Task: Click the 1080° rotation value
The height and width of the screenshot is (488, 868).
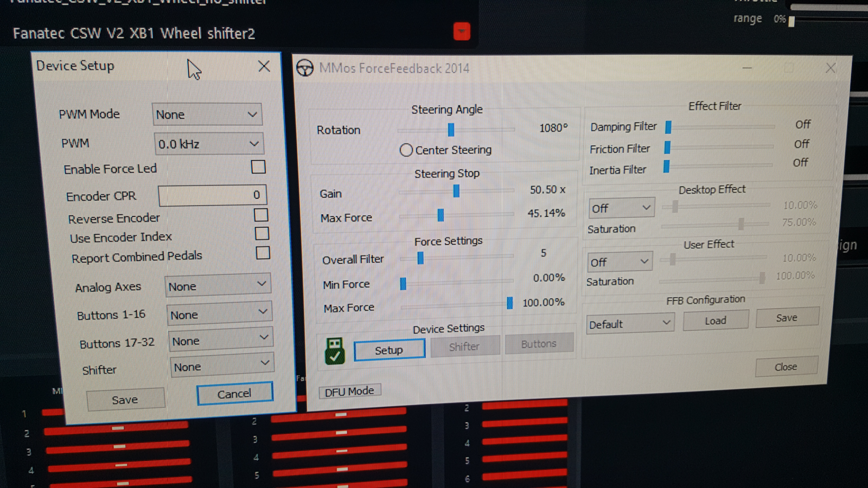Action: pos(553,128)
